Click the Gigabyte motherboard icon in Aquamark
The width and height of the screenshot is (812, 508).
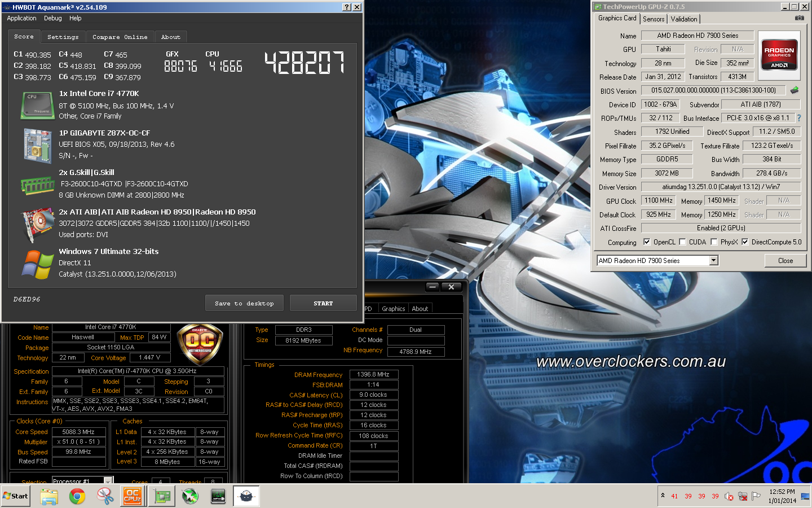[37, 146]
